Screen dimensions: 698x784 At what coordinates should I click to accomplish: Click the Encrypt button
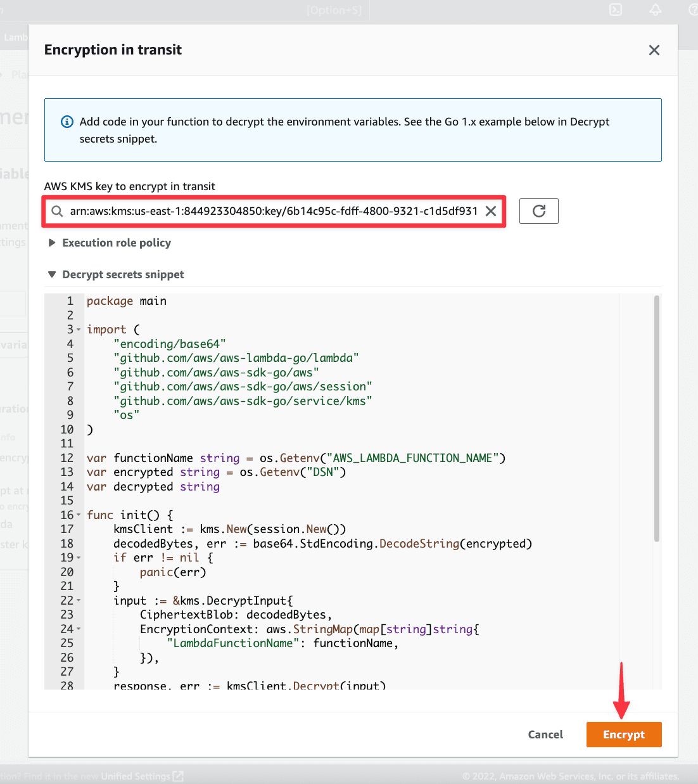(x=624, y=735)
